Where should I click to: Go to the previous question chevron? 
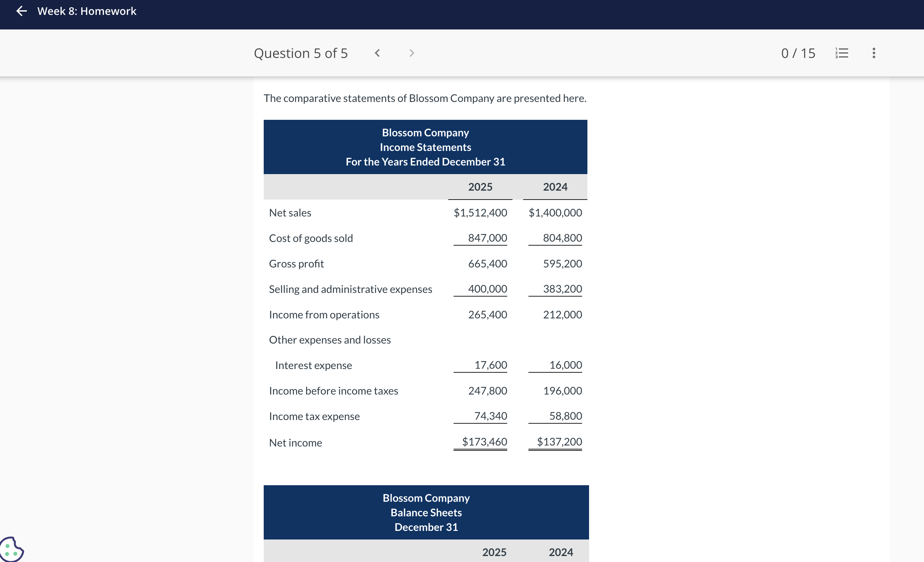(377, 53)
